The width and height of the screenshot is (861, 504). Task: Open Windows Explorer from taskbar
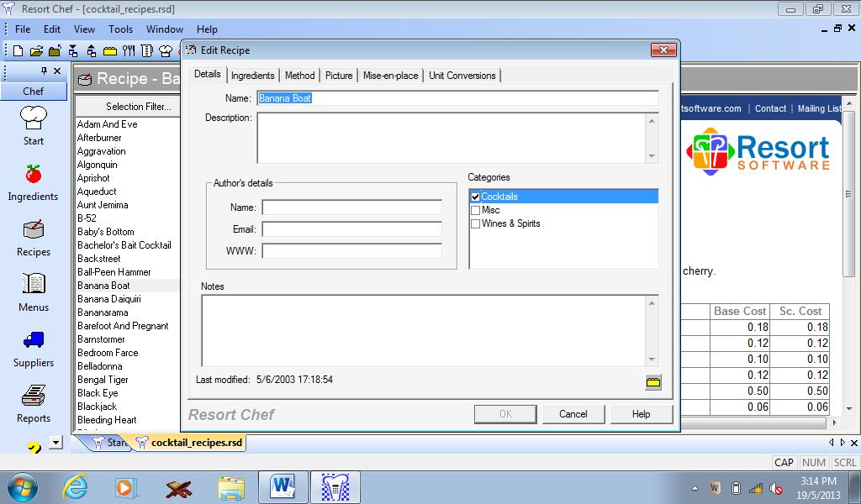coord(231,487)
